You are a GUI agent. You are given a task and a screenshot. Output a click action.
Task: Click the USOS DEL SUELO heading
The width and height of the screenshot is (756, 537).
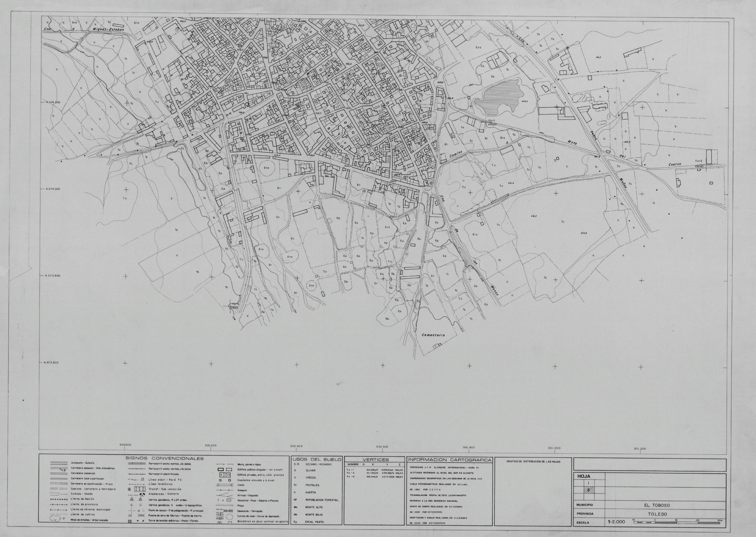coord(317,460)
